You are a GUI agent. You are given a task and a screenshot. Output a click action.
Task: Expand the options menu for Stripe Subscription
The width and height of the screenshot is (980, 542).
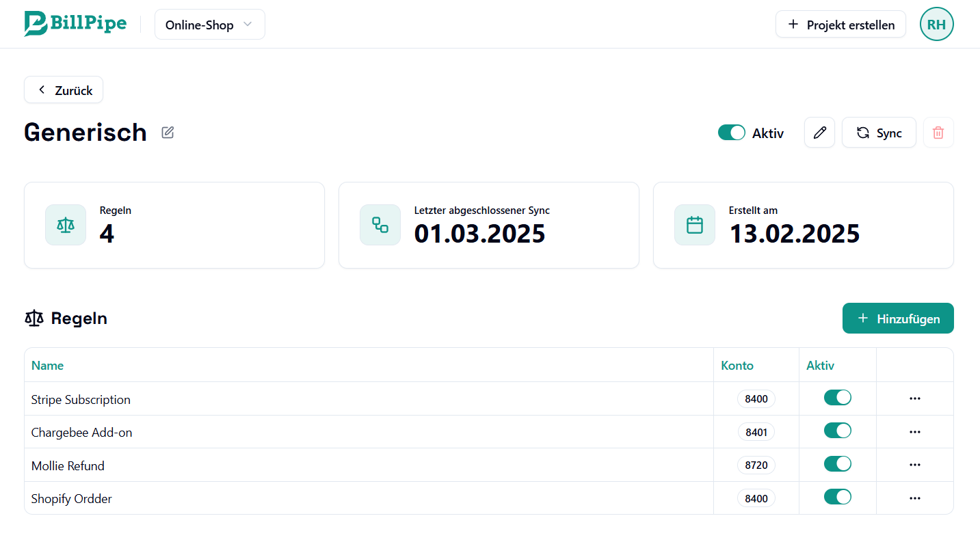[x=915, y=398]
